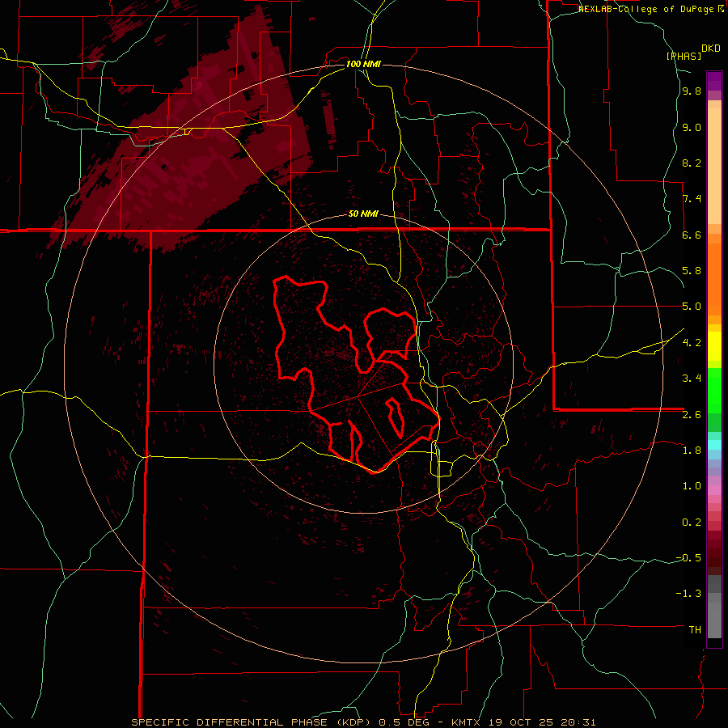The width and height of the screenshot is (728, 728).
Task: Click the yellow segment of the color bar
Action: tap(714, 345)
